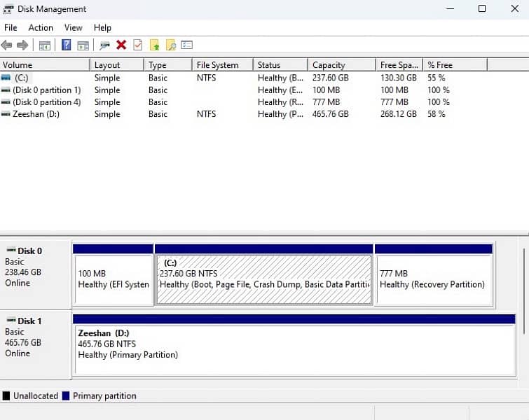
Task: Click the folder with magnifier toolbar icon
Action: point(170,45)
